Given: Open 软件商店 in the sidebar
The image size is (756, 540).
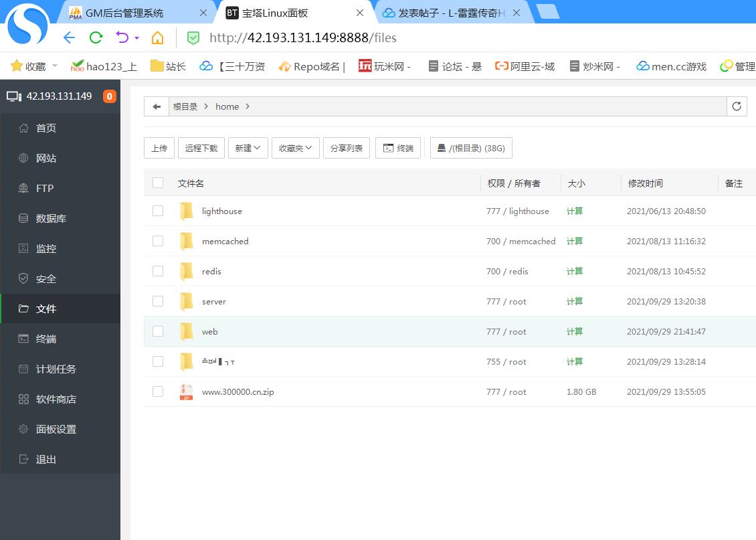Looking at the screenshot, I should [56, 399].
